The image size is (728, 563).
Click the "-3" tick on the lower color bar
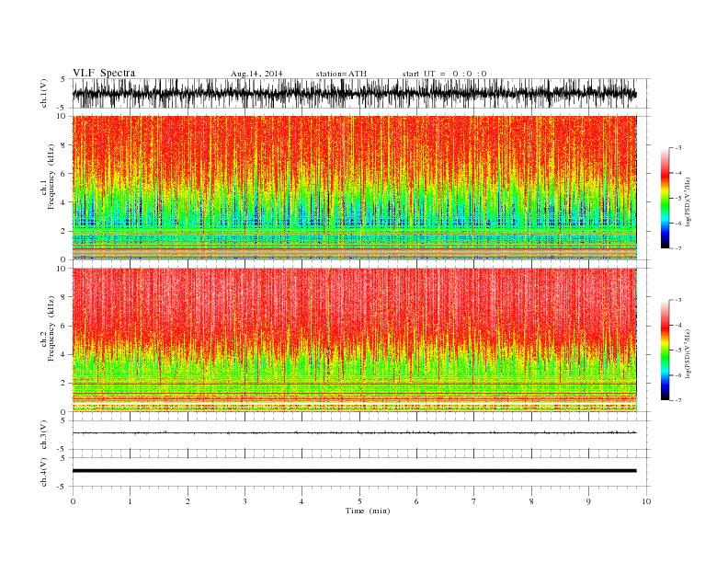coord(678,300)
